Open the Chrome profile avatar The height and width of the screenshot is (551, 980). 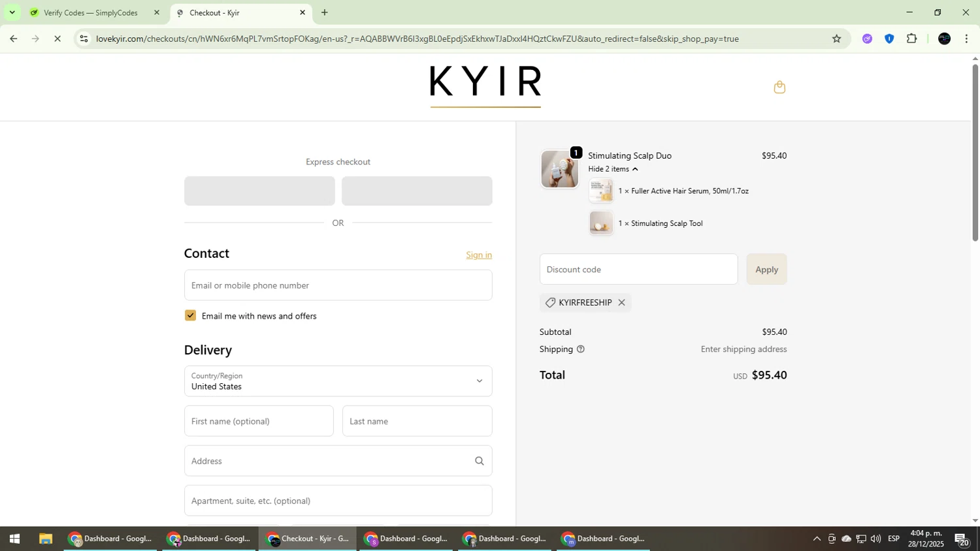click(944, 39)
